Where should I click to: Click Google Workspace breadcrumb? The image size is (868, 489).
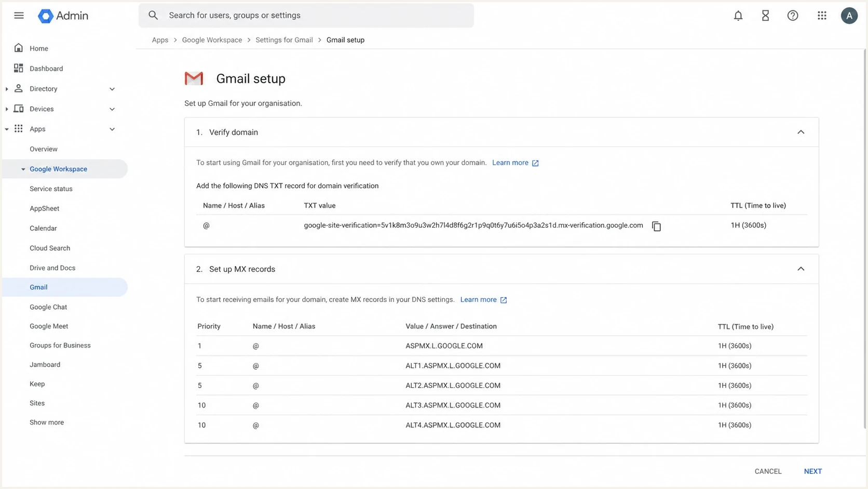click(212, 40)
